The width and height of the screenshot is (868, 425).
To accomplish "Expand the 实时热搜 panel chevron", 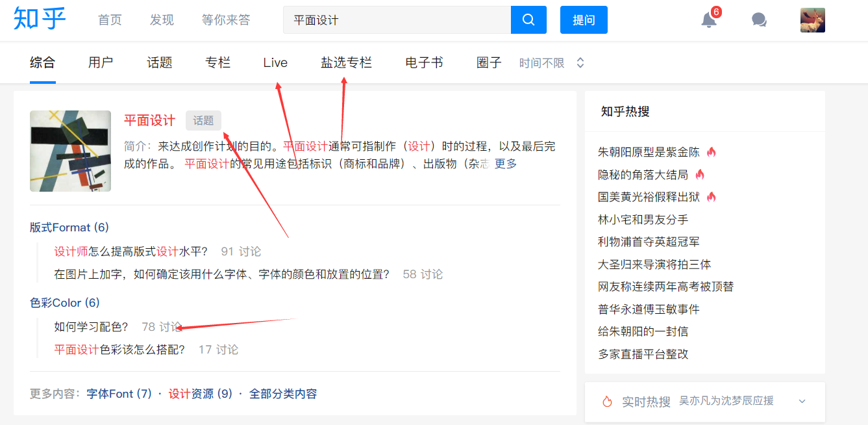I will 802,402.
